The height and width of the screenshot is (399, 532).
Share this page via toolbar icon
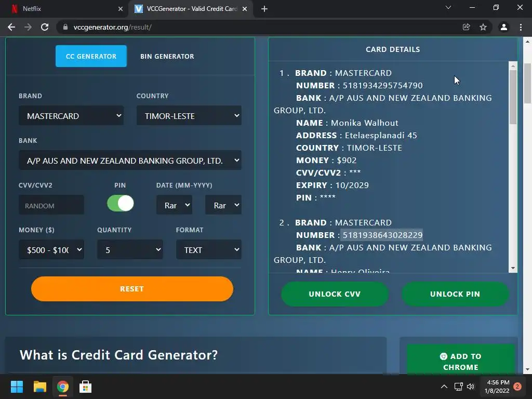click(x=467, y=27)
